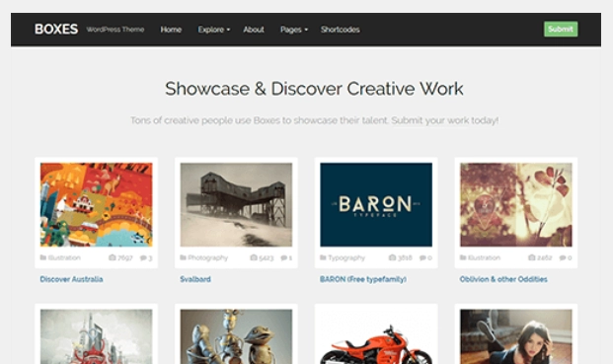This screenshot has width=613, height=364.
Task: Click the camera views icon showing 7697
Action: pos(113,257)
